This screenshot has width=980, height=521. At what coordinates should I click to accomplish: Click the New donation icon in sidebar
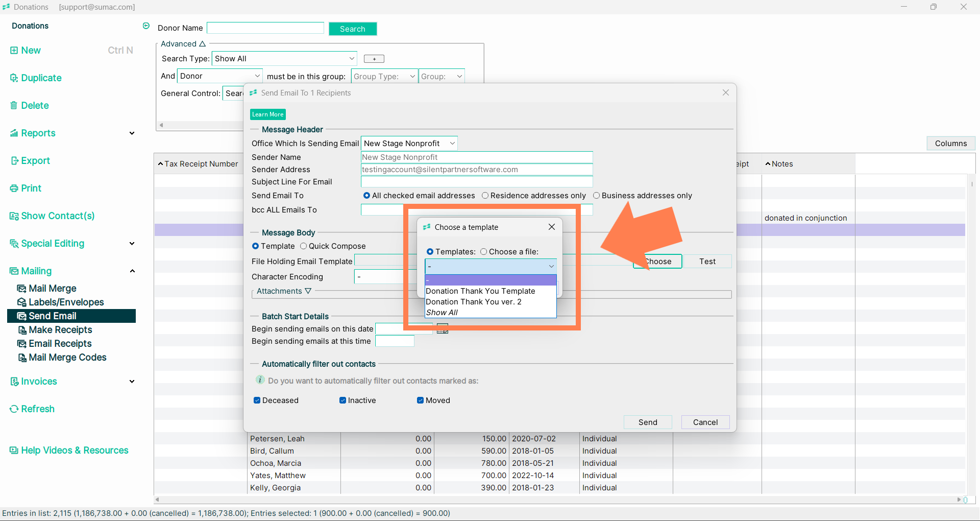pos(14,51)
